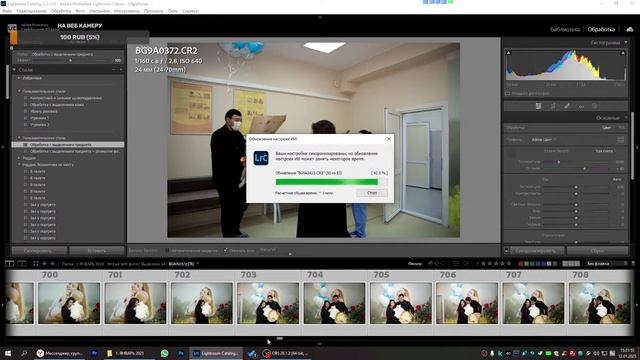Viewport: 640px width, 360px height.
Task: Select the Edit tool icon under histogram
Action: tap(538, 106)
